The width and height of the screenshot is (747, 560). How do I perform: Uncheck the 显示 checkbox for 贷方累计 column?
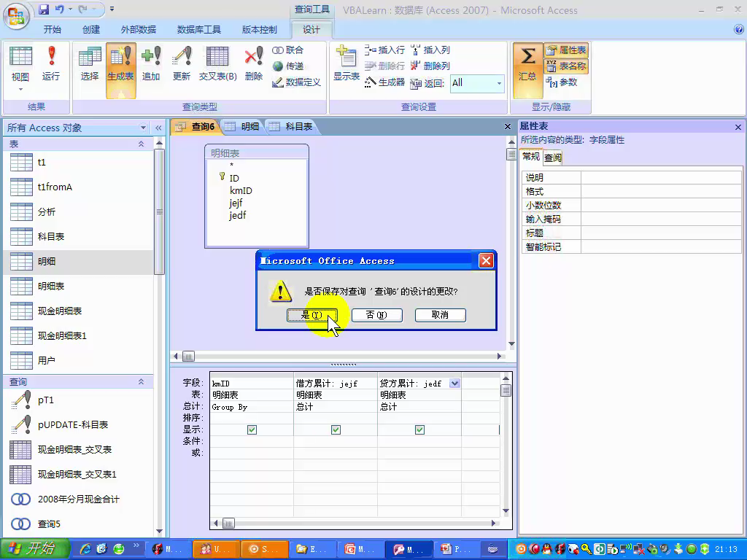[x=419, y=429]
